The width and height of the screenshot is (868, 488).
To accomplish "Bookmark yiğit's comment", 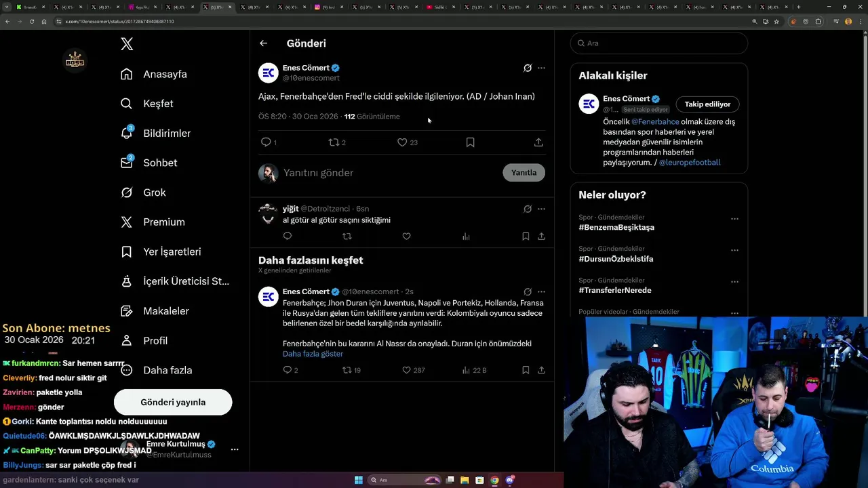I will pyautogui.click(x=526, y=237).
